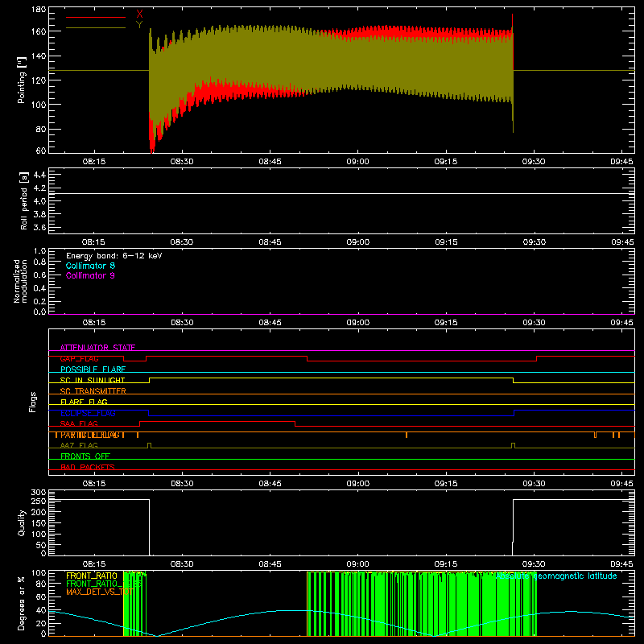Click the 'Energy band: 6-12 keV' label
Screen dimensions: 644x644
pos(114,255)
